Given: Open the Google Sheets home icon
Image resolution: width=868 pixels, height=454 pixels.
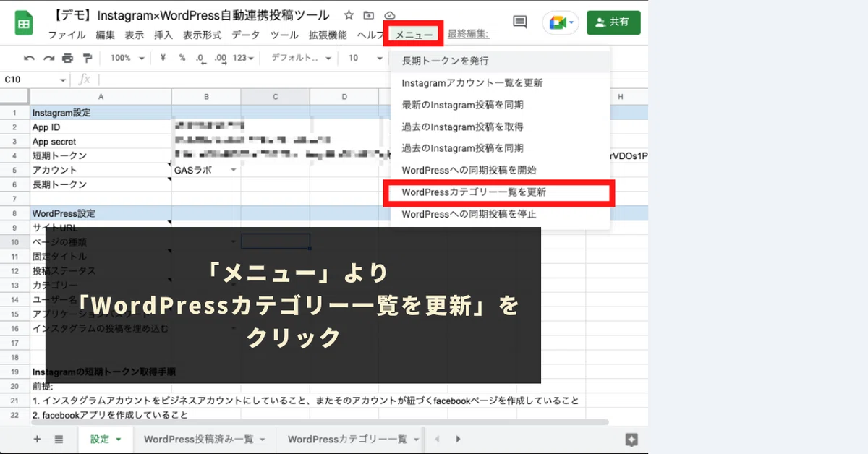Looking at the screenshot, I should [x=25, y=24].
